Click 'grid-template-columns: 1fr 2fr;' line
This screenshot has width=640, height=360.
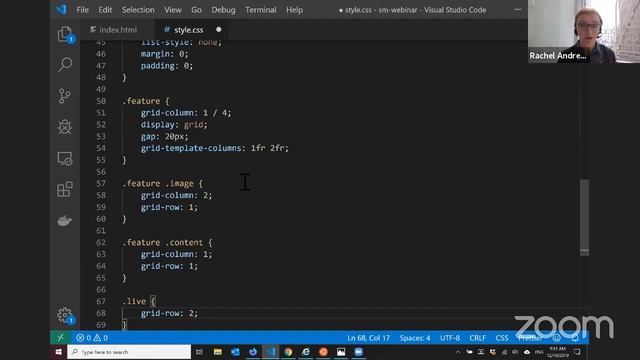point(215,148)
